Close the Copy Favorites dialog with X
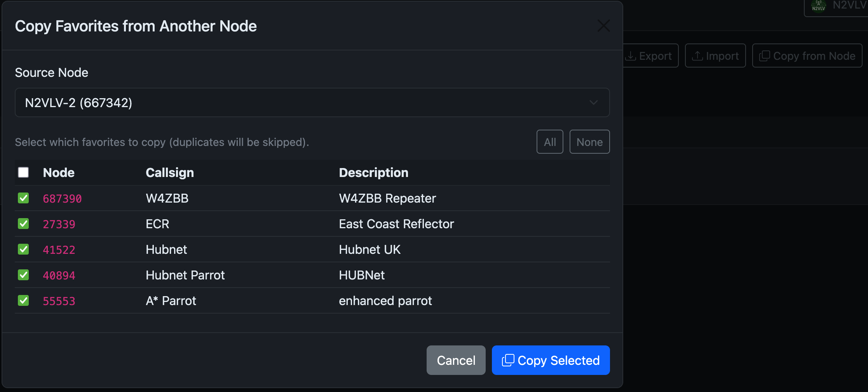 603,26
